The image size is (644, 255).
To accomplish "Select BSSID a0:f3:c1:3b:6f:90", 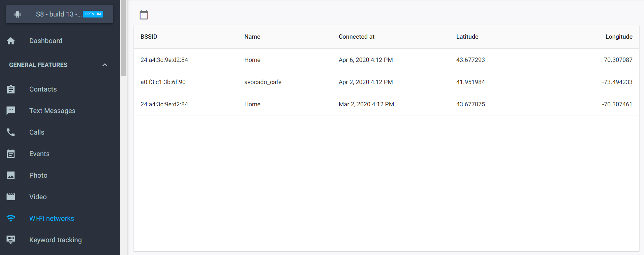I will tap(163, 82).
